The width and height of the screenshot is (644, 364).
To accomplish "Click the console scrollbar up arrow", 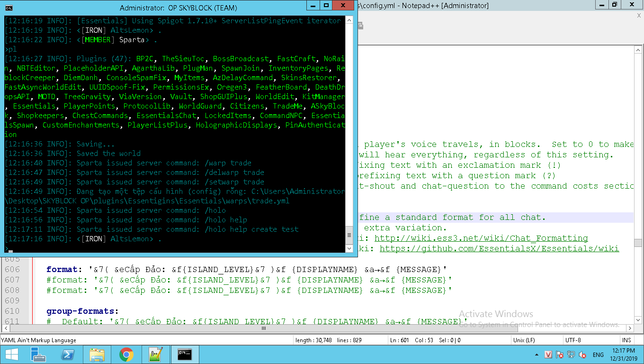I will click(349, 20).
